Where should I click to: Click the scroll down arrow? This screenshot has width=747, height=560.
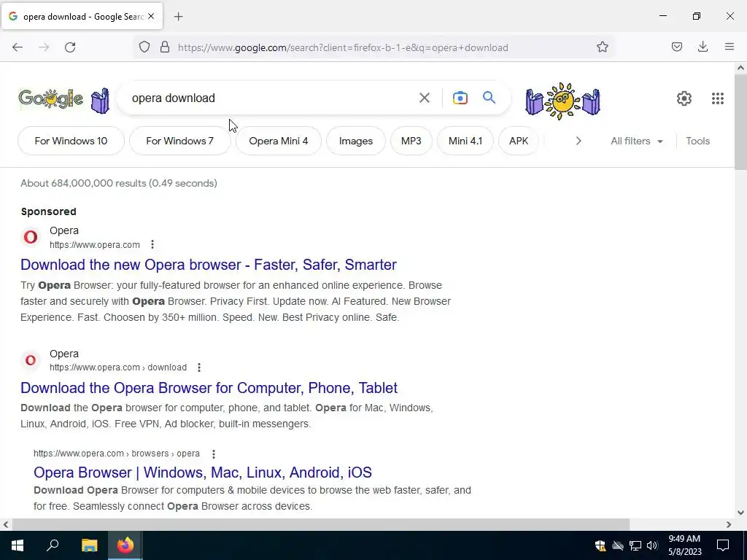pyautogui.click(x=740, y=513)
